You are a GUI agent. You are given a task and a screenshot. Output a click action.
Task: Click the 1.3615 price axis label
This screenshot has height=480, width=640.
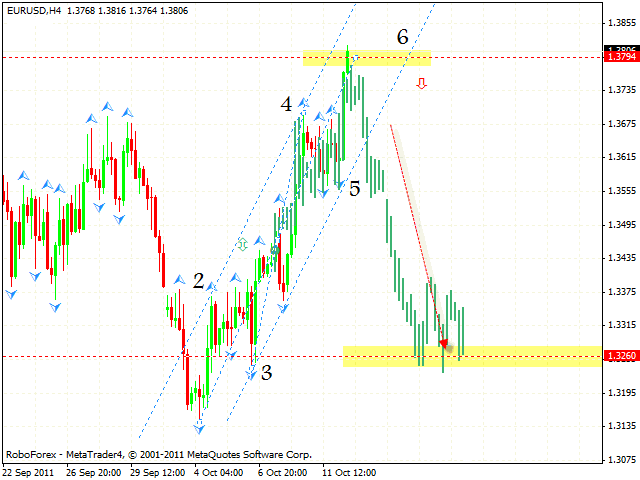pyautogui.click(x=622, y=157)
